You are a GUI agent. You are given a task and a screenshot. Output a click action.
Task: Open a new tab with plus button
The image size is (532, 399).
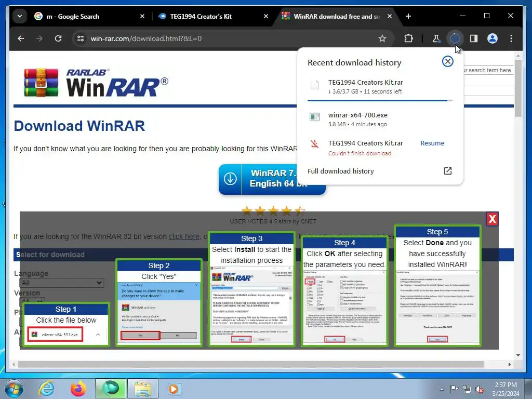point(408,16)
